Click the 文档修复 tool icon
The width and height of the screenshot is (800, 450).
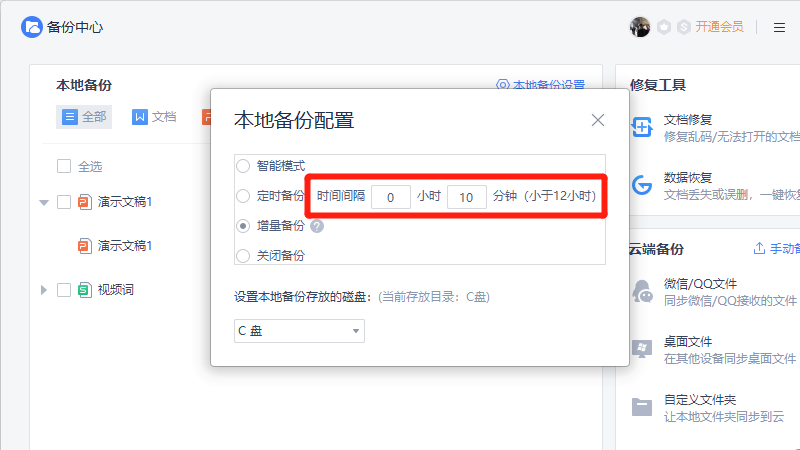(x=642, y=127)
